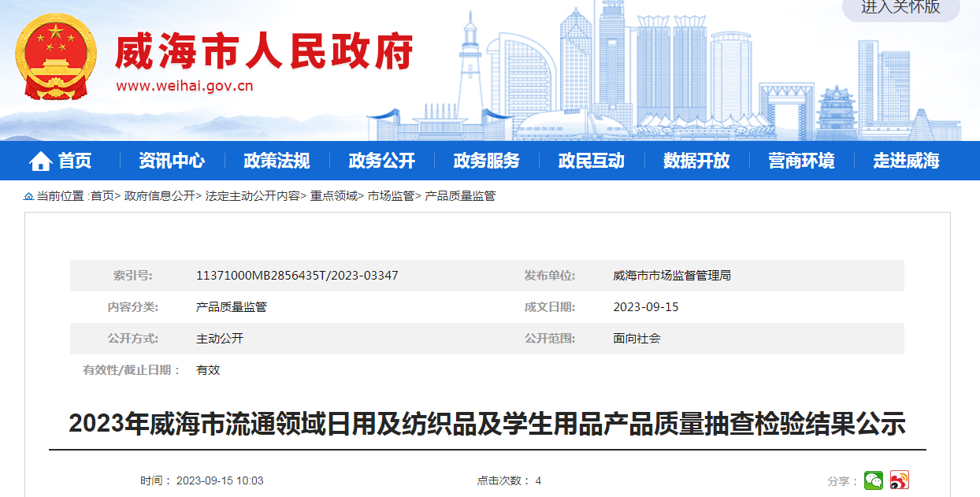Click the www.weihai.gov.cn site address
The image size is (980, 497).
click(184, 87)
